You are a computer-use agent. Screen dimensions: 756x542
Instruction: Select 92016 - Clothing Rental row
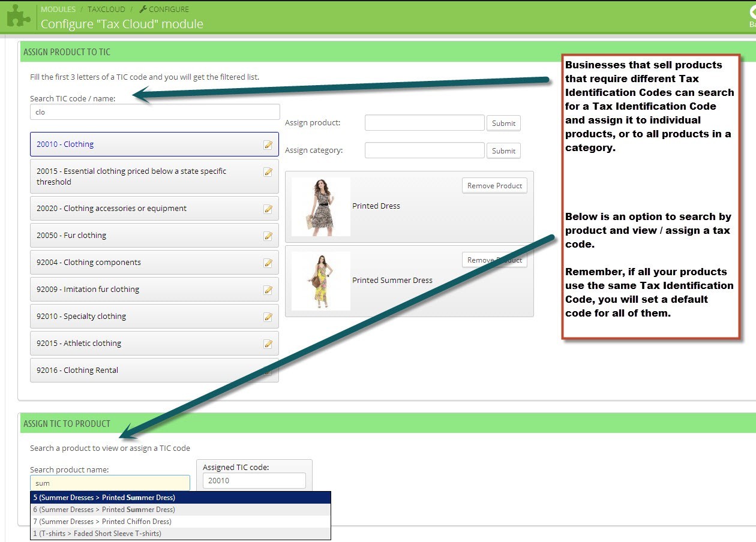(x=154, y=371)
